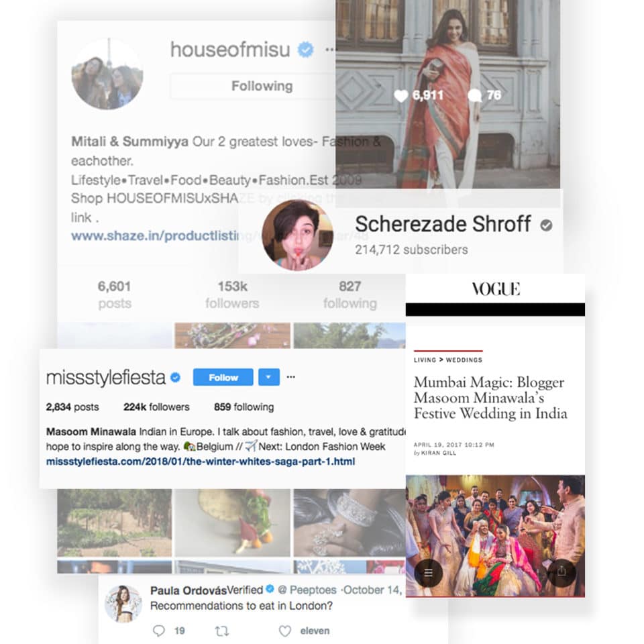Open missstylefiesta three-dot more options

(290, 377)
